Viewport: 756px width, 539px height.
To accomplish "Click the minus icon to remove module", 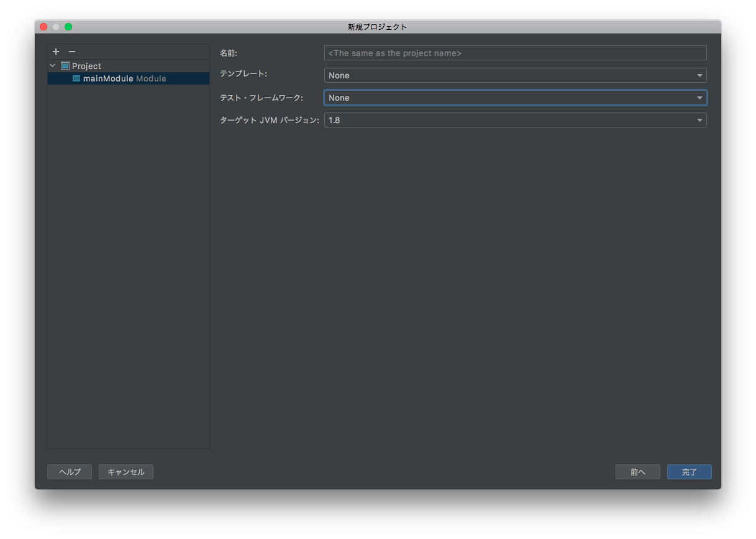I will (72, 52).
